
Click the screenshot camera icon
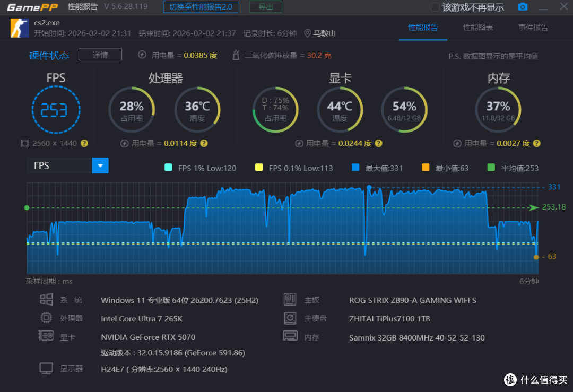tap(523, 6)
